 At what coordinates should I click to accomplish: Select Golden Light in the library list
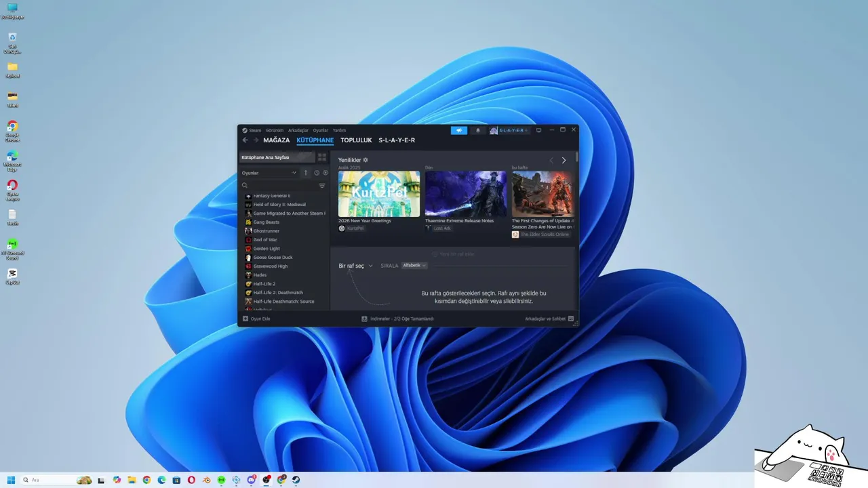pos(267,249)
